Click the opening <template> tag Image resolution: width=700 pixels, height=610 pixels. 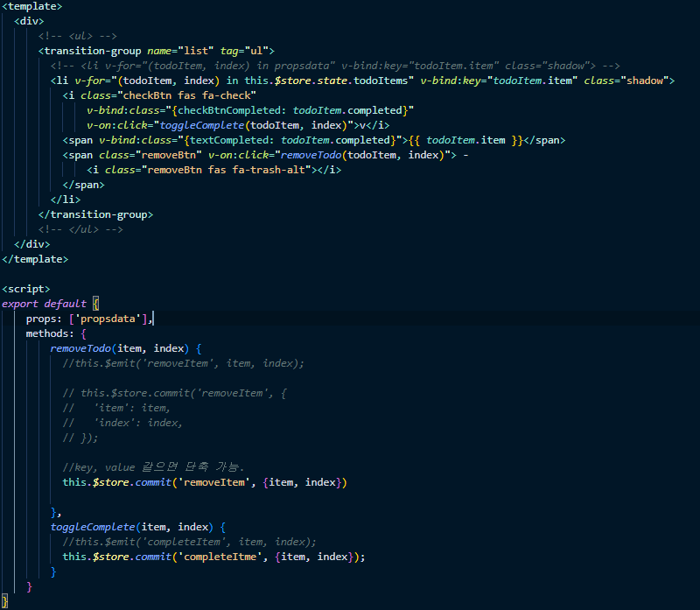[31, 6]
